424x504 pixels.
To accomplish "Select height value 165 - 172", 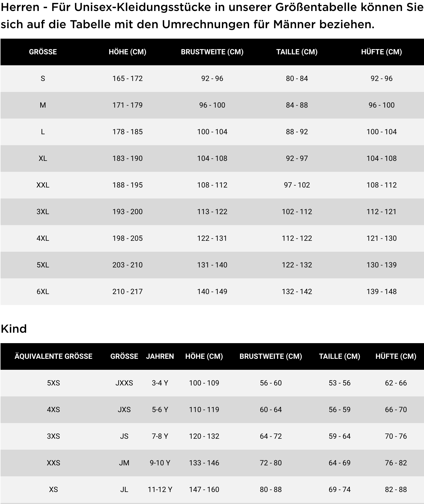I will (x=127, y=79).
